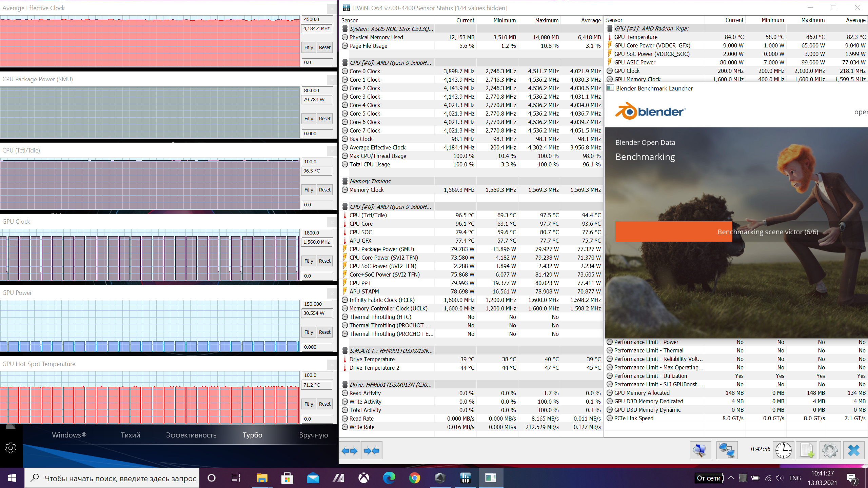Show hidden tray icons chevron
The height and width of the screenshot is (488, 868).
point(731,478)
